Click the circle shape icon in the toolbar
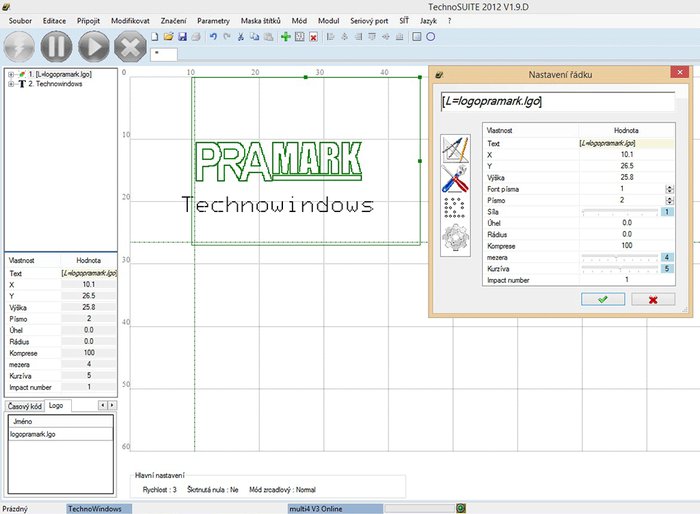700x514 pixels. pyautogui.click(x=430, y=37)
